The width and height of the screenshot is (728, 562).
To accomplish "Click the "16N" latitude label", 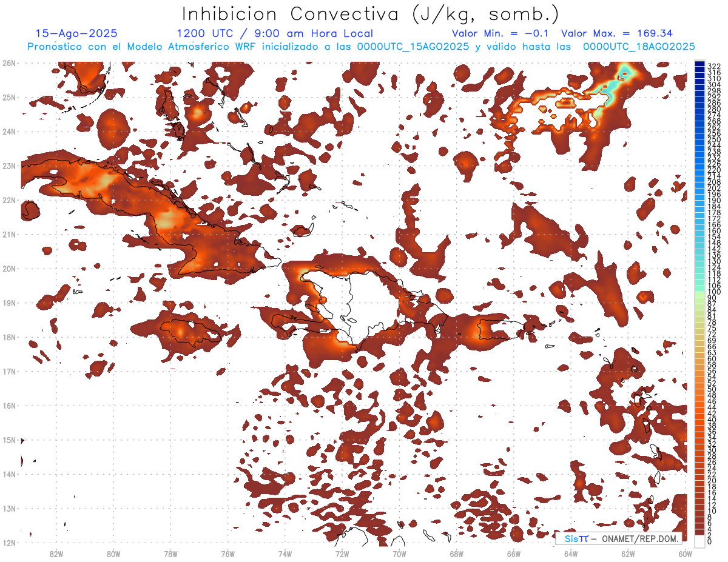I will [9, 406].
